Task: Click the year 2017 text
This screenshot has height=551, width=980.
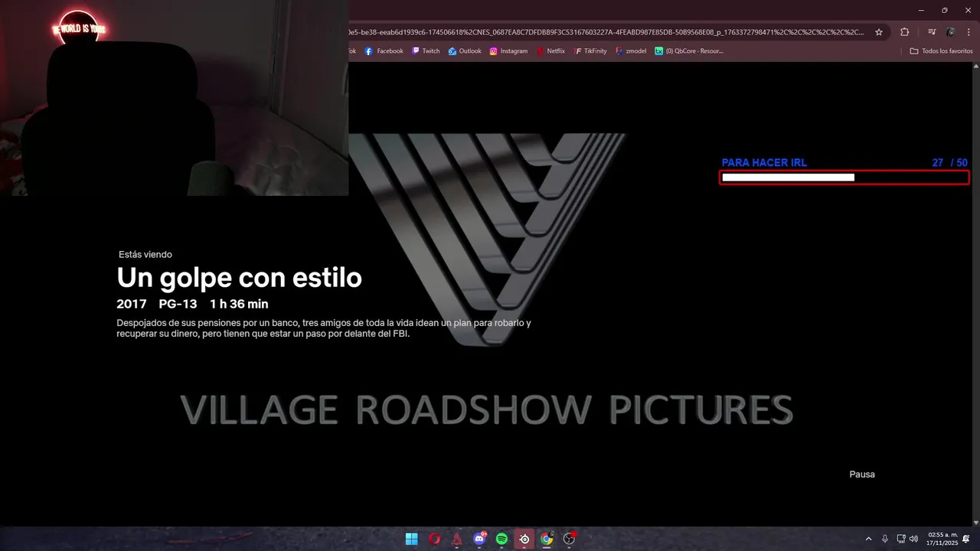Action: (132, 304)
